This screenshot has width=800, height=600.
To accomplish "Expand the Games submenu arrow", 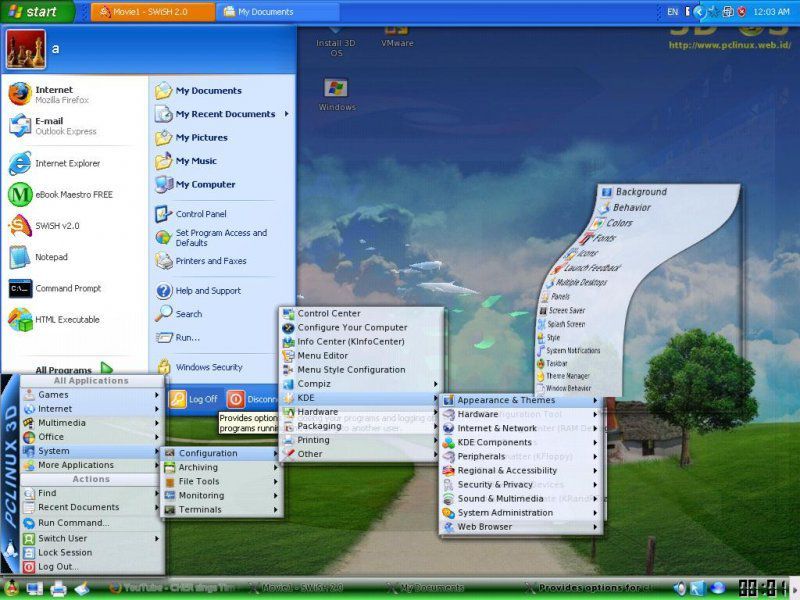I will tap(157, 395).
